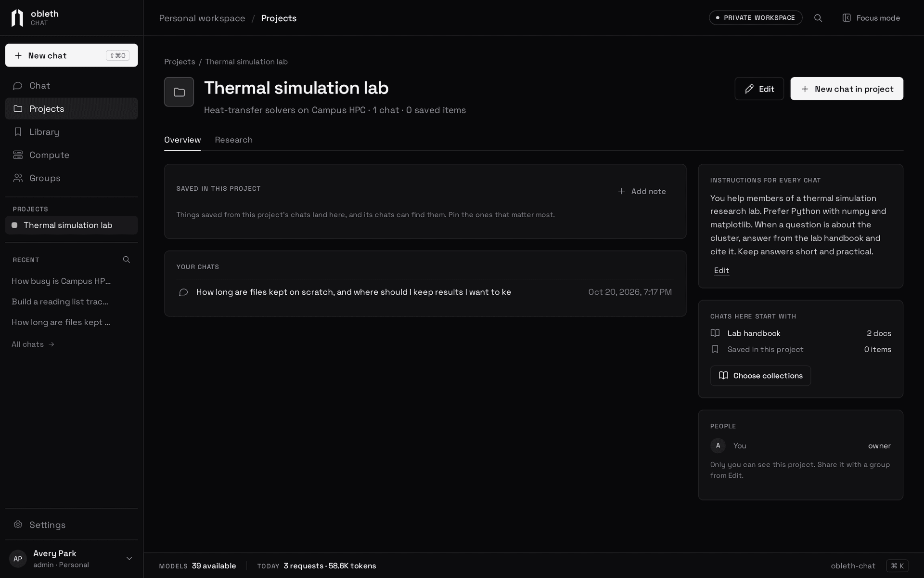This screenshot has height=578, width=924.
Task: Expand the Avery Park account menu chevron
Action: pyautogui.click(x=129, y=559)
